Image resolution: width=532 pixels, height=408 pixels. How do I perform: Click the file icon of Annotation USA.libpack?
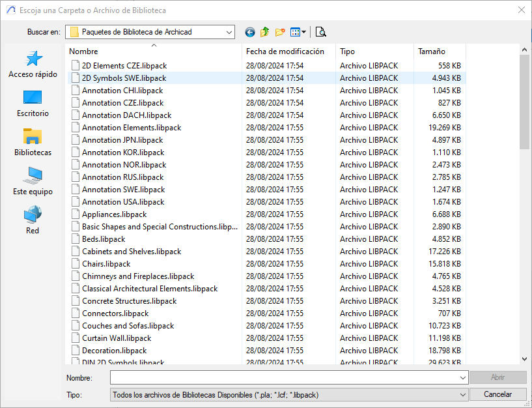click(x=76, y=202)
